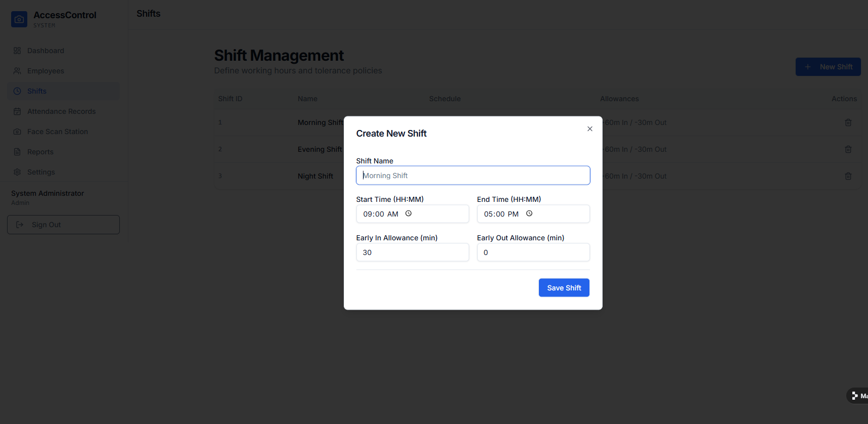
Task: Select the Early Out Allowance input
Action: [x=533, y=252]
